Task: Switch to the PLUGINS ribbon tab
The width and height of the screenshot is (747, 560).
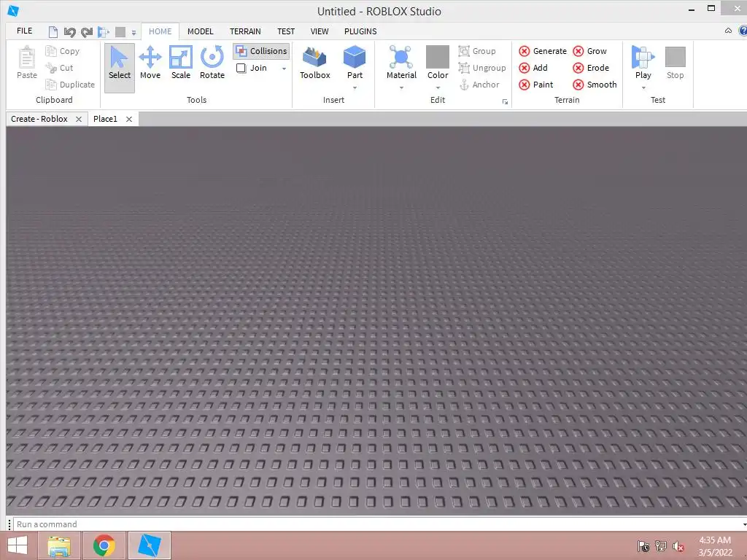Action: click(x=360, y=31)
